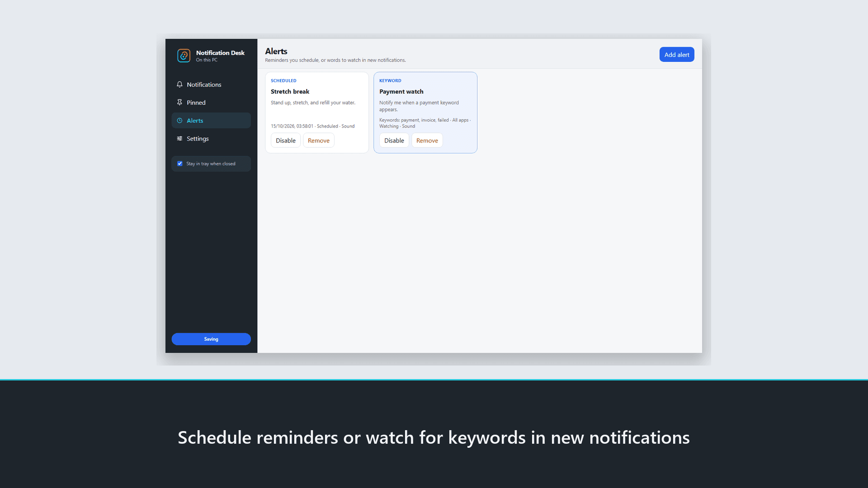
Task: Click the Reminders you schedule subtitle
Action: tap(335, 61)
